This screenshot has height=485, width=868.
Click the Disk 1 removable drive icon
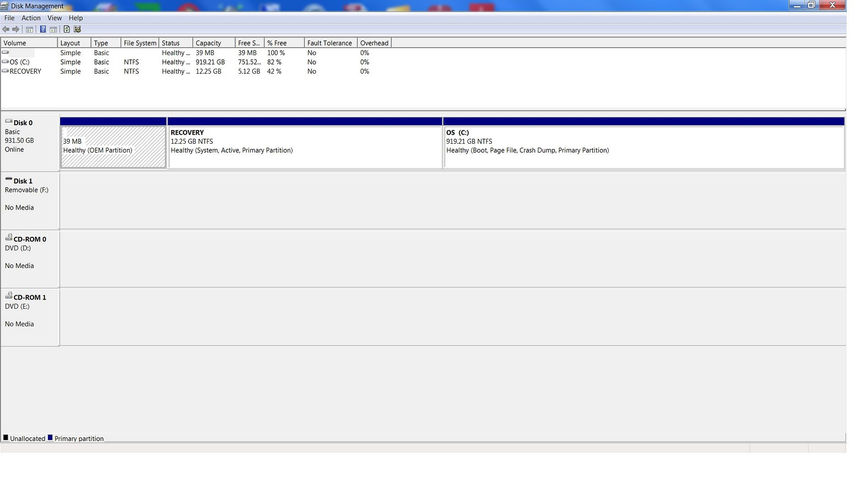pos(9,179)
